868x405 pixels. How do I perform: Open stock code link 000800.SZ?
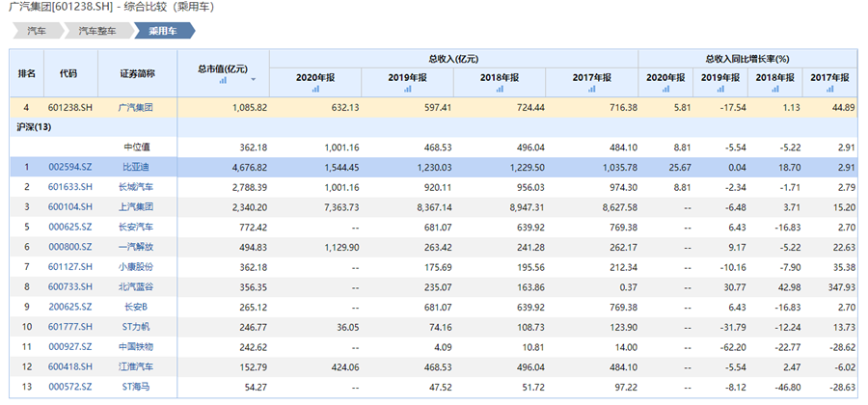point(70,247)
